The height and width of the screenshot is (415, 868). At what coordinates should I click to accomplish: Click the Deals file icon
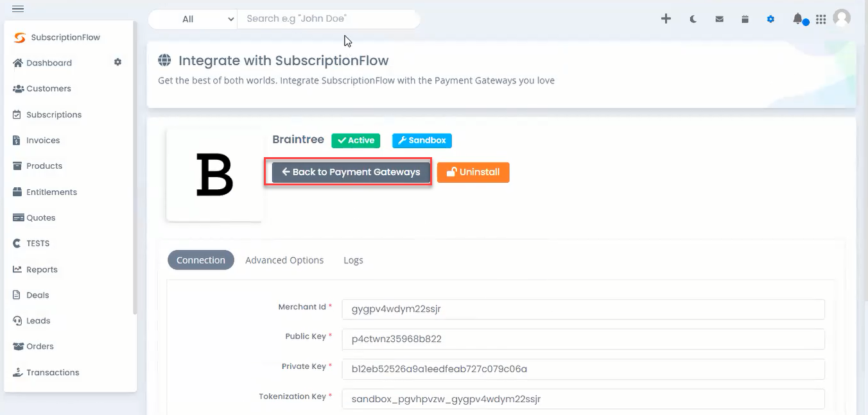pyautogui.click(x=17, y=295)
